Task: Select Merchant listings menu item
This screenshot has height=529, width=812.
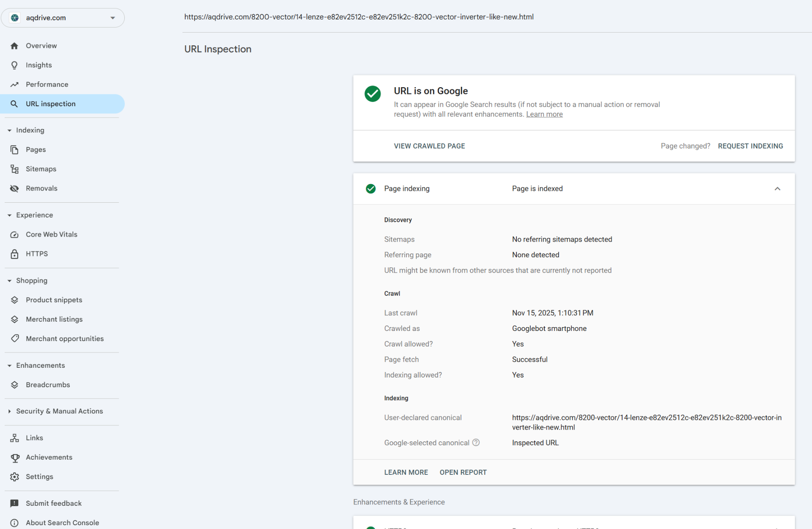Action: pos(54,320)
